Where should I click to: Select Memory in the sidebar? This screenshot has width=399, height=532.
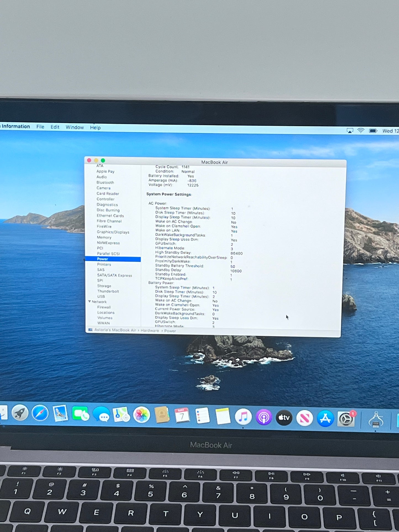pyautogui.click(x=104, y=237)
